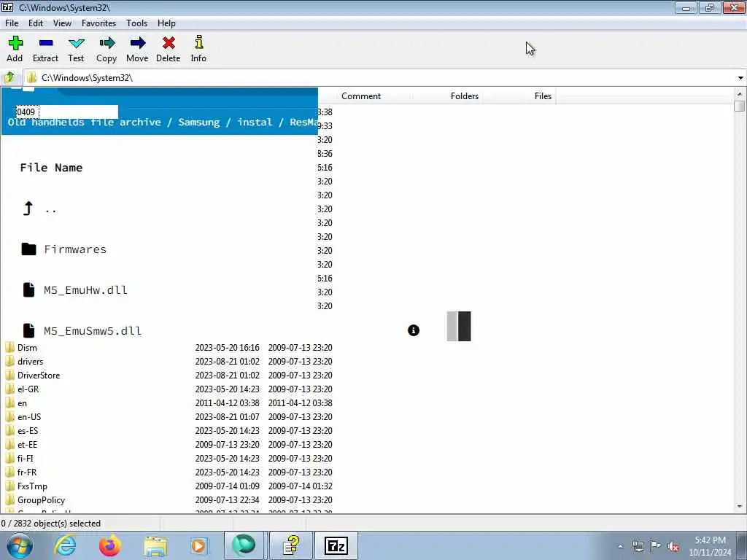Click the M5_EmuHw.dll file icon

click(28, 289)
